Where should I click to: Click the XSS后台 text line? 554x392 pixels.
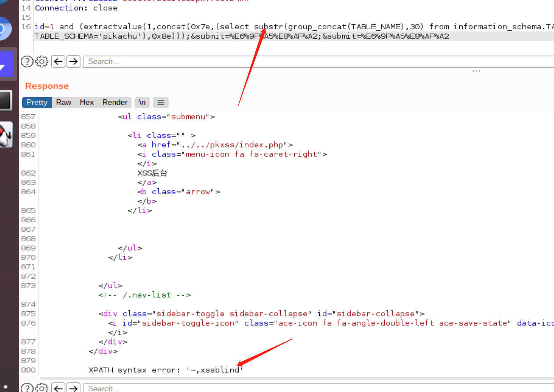pos(152,173)
